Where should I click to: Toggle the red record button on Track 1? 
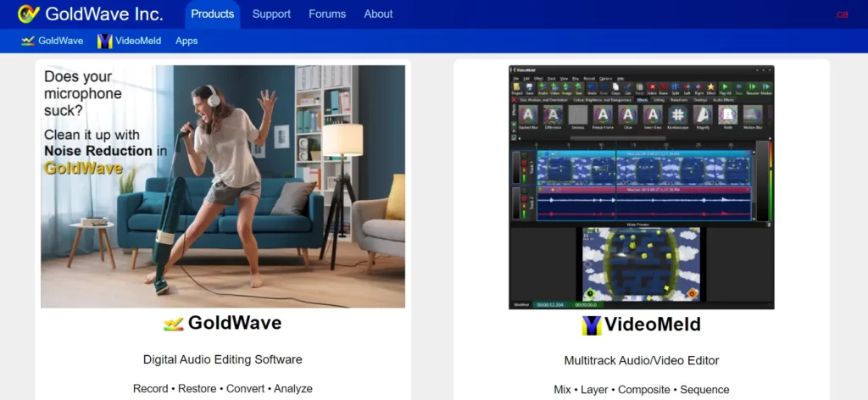pos(524,164)
